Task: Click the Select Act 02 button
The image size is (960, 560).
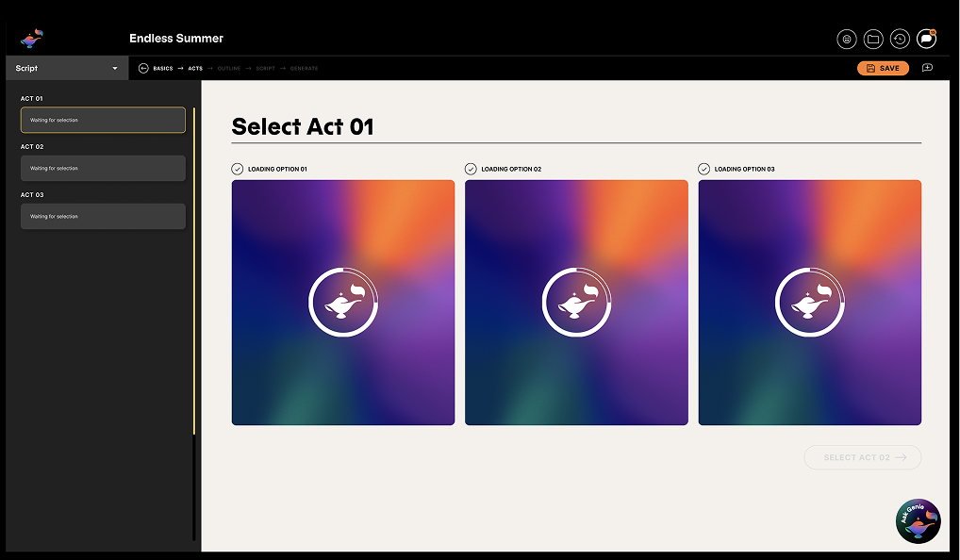Action: [862, 457]
